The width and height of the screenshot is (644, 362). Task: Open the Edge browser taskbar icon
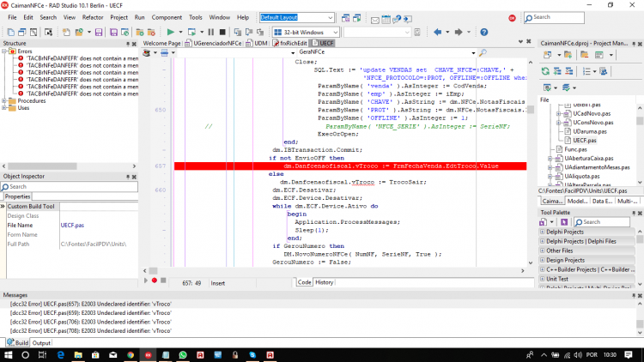click(x=60, y=355)
